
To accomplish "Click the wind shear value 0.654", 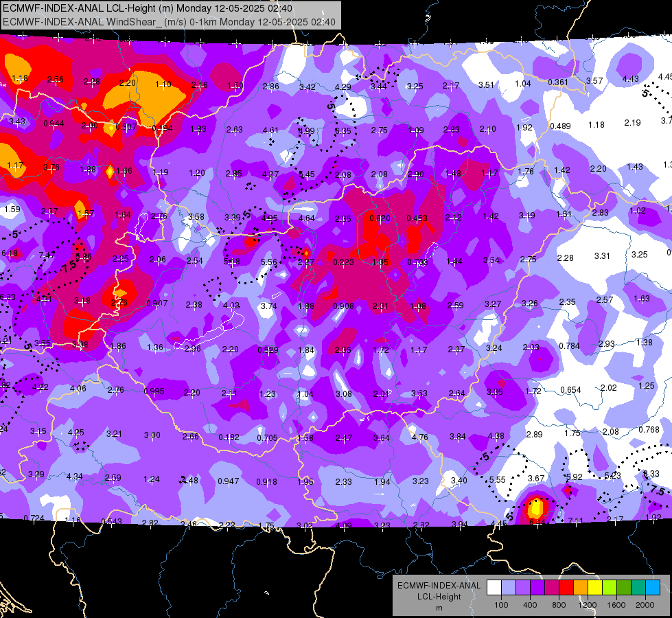I will click(x=571, y=389).
